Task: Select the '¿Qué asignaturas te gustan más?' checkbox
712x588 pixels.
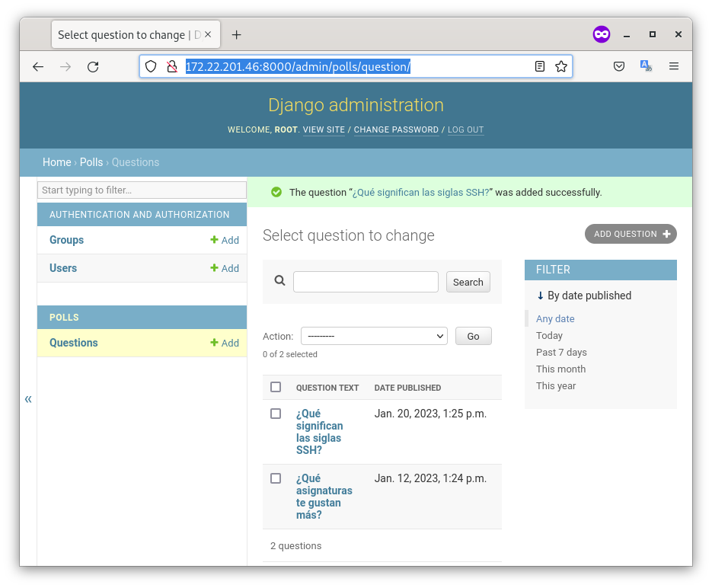Action: [276, 478]
